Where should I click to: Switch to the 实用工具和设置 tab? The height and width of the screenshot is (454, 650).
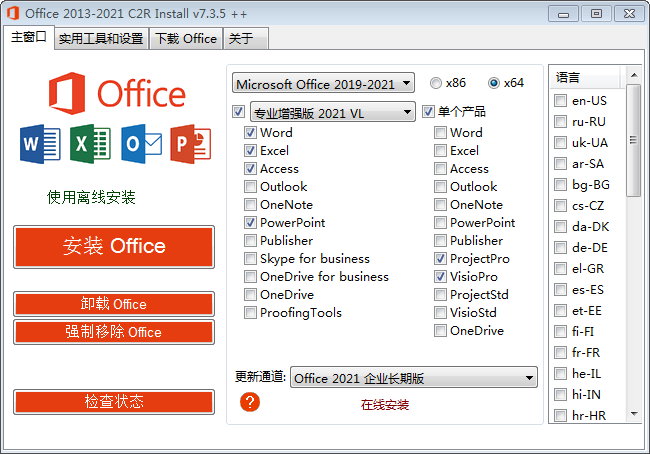(100, 39)
